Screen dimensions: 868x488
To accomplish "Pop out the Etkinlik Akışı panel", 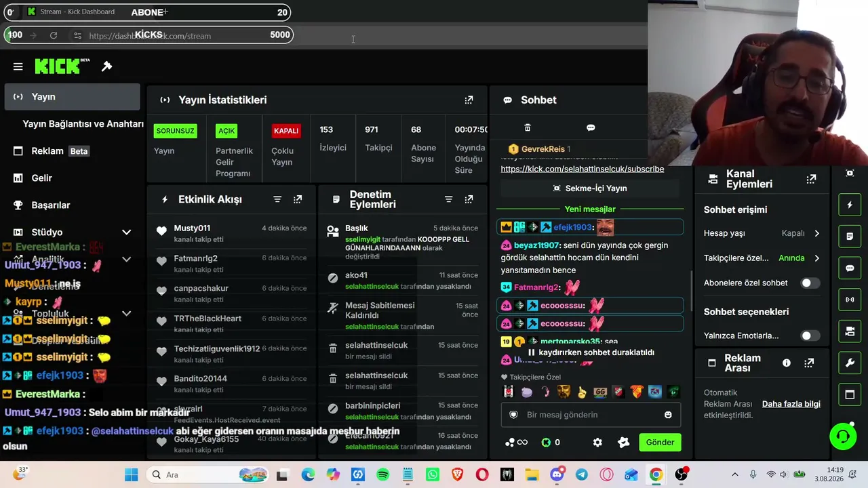I will point(298,199).
